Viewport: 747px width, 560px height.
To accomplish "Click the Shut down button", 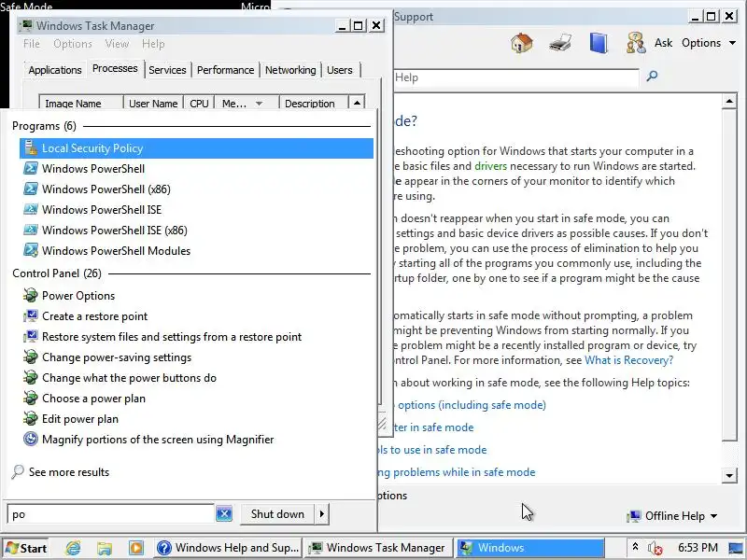I will pyautogui.click(x=277, y=514).
